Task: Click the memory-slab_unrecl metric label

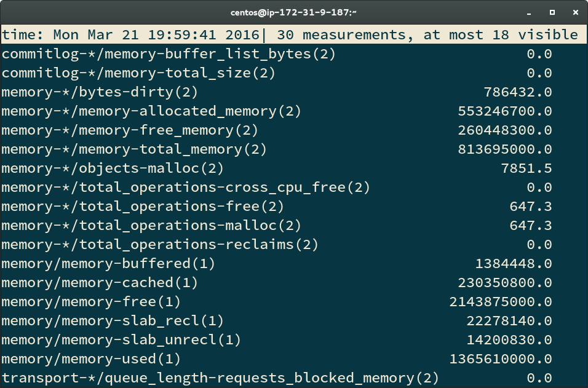Action: click(121, 340)
